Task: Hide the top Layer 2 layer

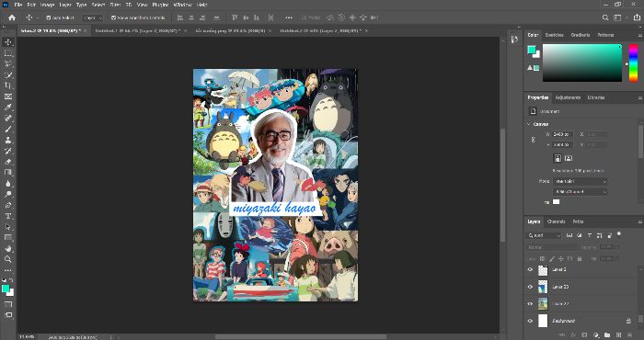Action: click(530, 270)
